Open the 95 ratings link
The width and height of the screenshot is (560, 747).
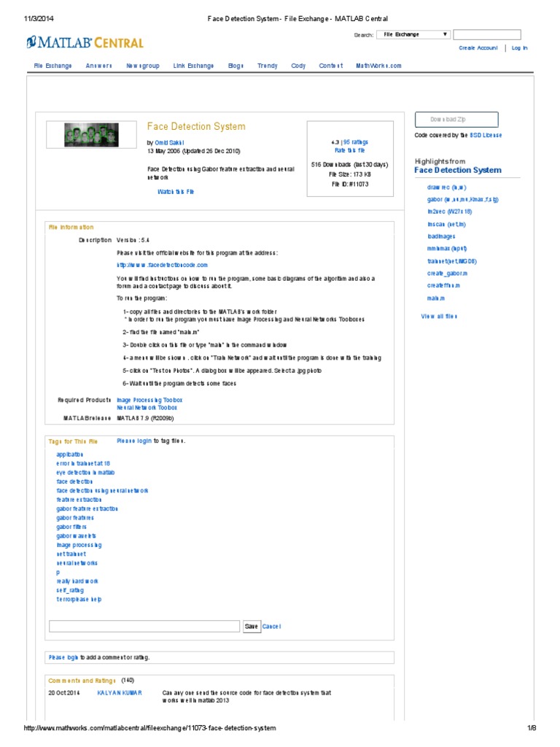[x=355, y=142]
